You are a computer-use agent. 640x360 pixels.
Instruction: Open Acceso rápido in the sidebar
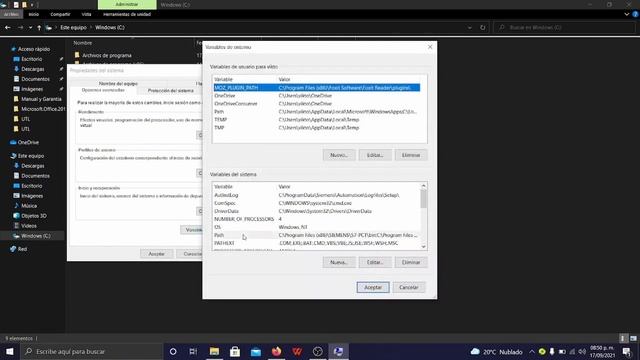pyautogui.click(x=33, y=49)
